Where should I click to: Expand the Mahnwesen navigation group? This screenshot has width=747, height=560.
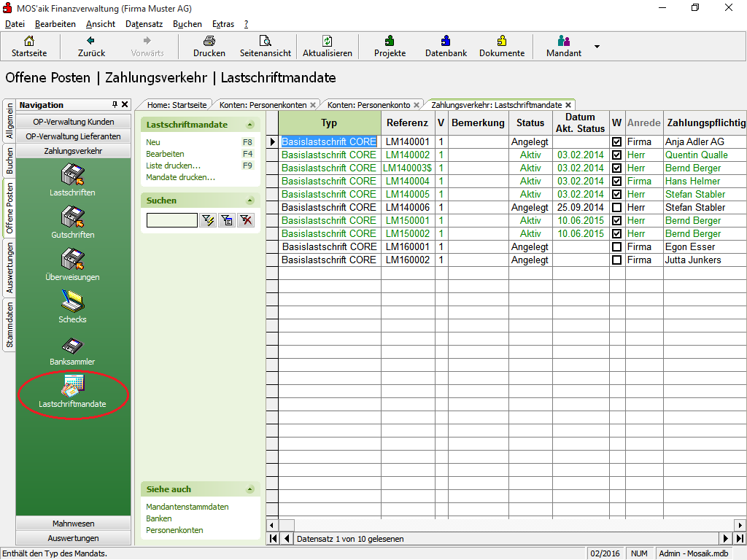pyautogui.click(x=74, y=524)
